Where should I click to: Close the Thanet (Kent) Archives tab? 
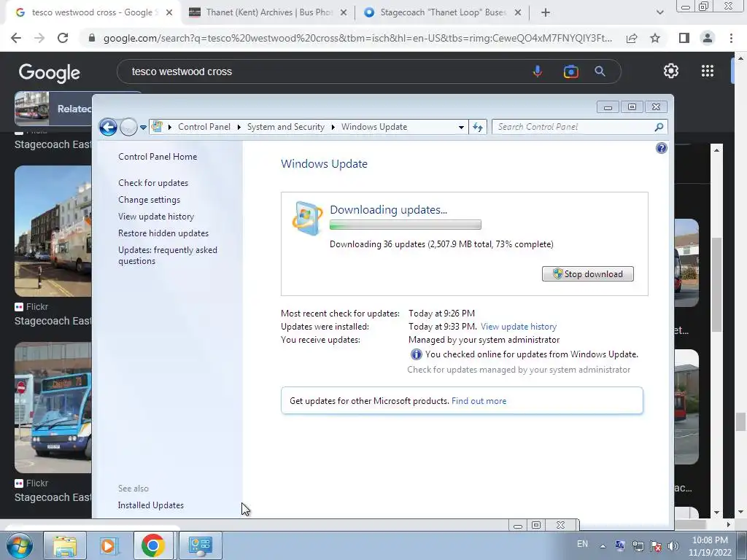(x=344, y=13)
